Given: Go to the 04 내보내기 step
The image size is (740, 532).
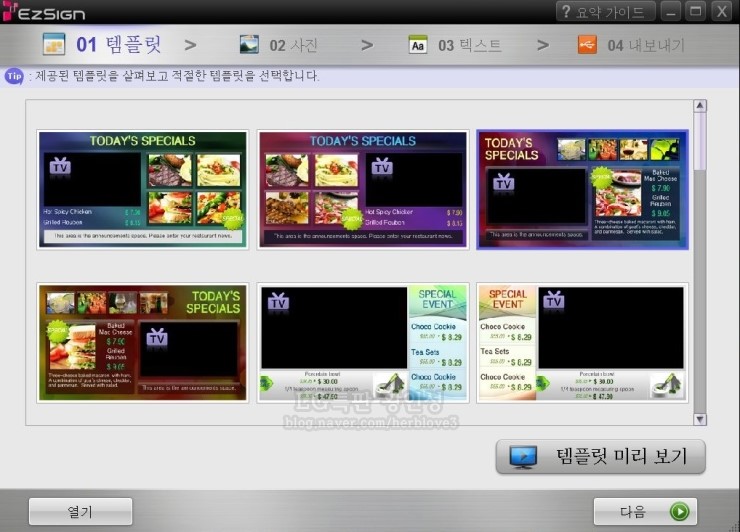Looking at the screenshot, I should pyautogui.click(x=646, y=45).
